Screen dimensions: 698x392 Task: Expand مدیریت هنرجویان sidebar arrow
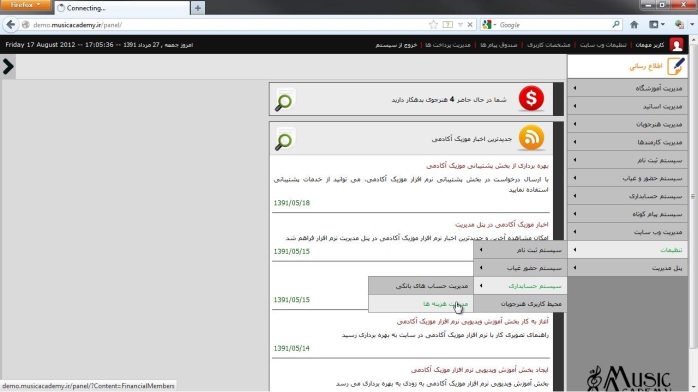tap(575, 124)
